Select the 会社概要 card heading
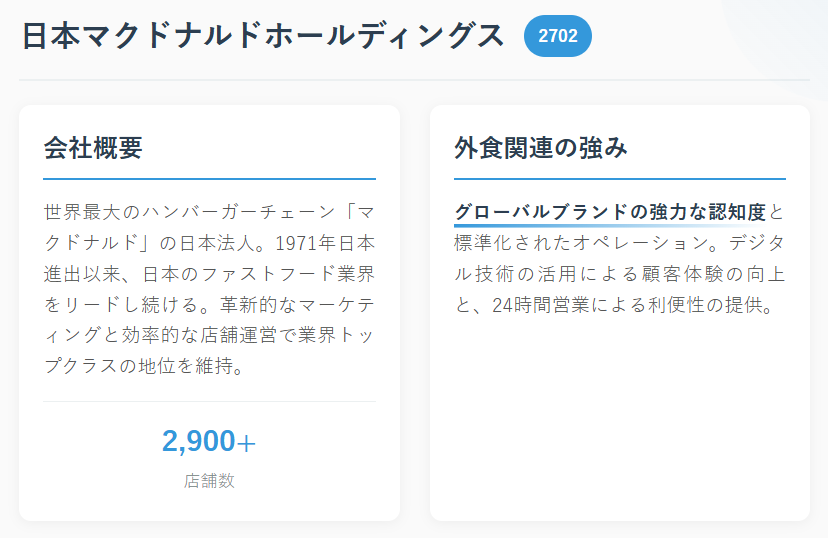The height and width of the screenshot is (538, 828). pyautogui.click(x=93, y=149)
